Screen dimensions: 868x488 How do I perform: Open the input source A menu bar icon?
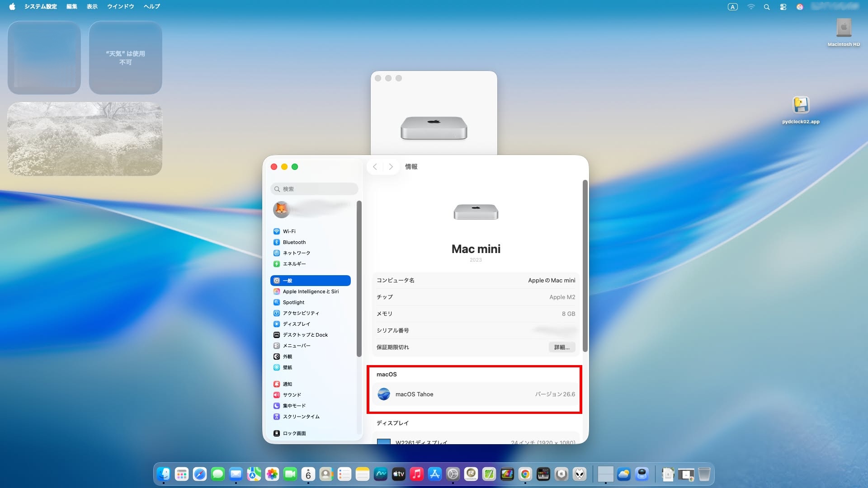(733, 7)
